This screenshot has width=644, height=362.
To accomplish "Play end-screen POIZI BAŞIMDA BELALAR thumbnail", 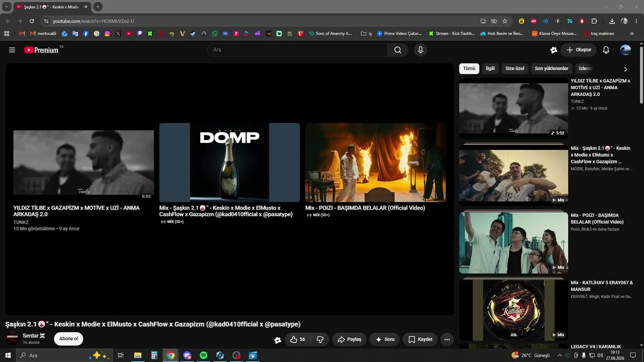I will [x=375, y=162].
